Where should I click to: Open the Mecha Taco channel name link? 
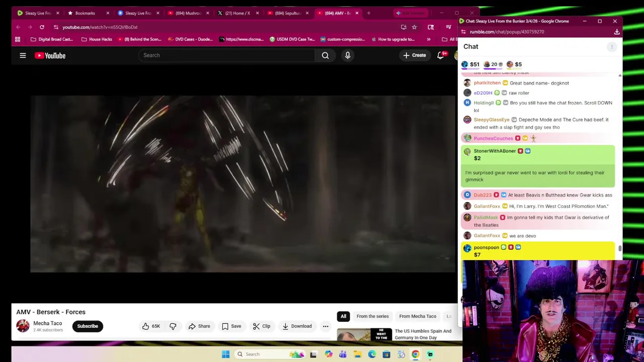(47, 323)
